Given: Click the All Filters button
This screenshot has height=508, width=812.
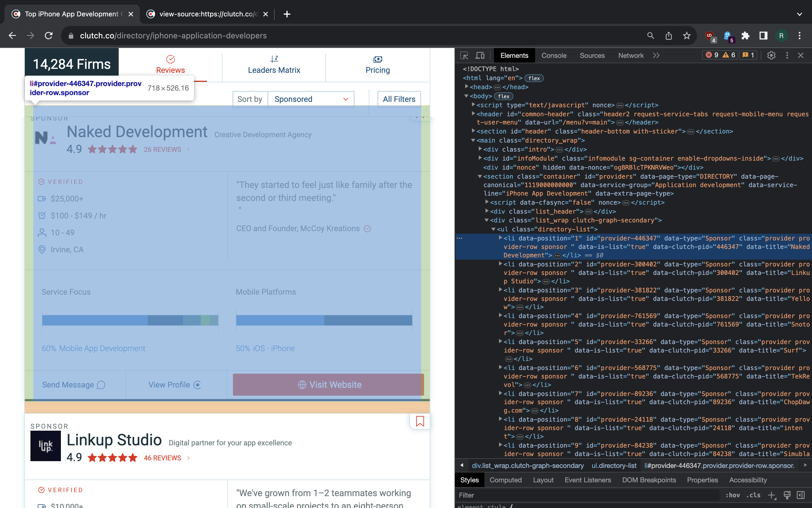Looking at the screenshot, I should tap(399, 99).
